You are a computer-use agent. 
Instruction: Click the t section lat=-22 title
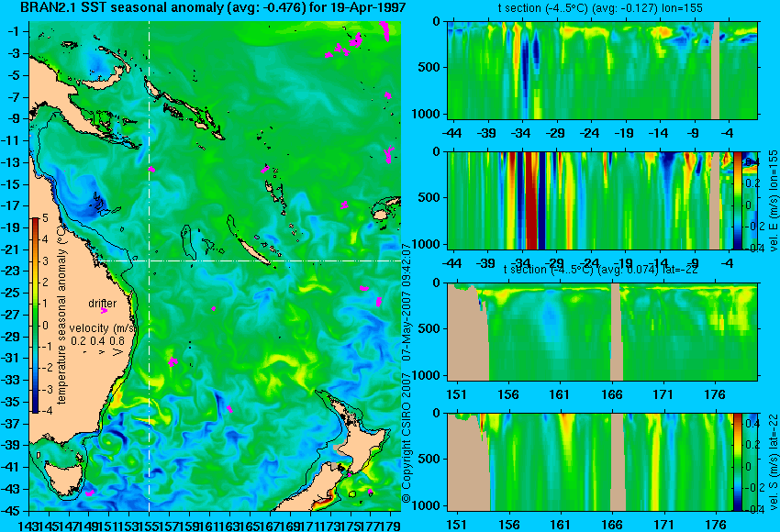[x=600, y=270]
